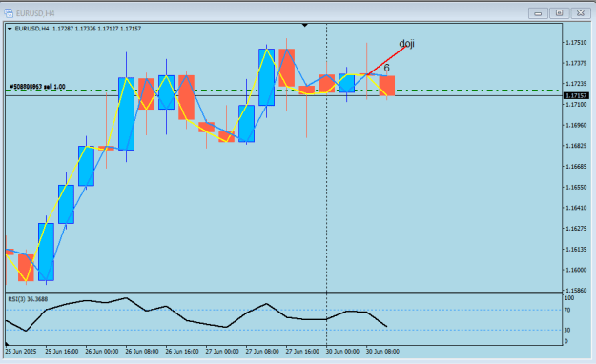Click the current price tag 1.17157
Image resolution: width=596 pixels, height=364 pixels.
[x=577, y=95]
